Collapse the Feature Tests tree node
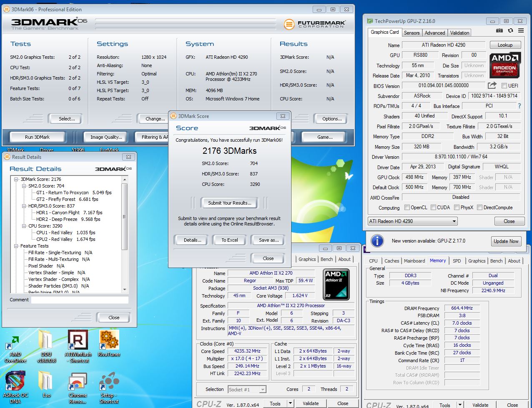Screen dimensions: 532x408 click(16, 246)
